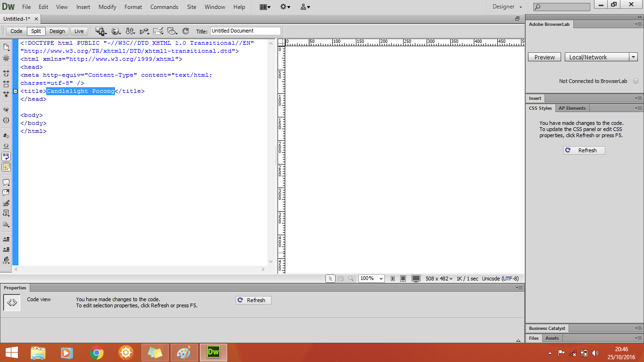The image size is (644, 362).
Task: Toggle Highlight Invalid Code icon
Action: 6,146
